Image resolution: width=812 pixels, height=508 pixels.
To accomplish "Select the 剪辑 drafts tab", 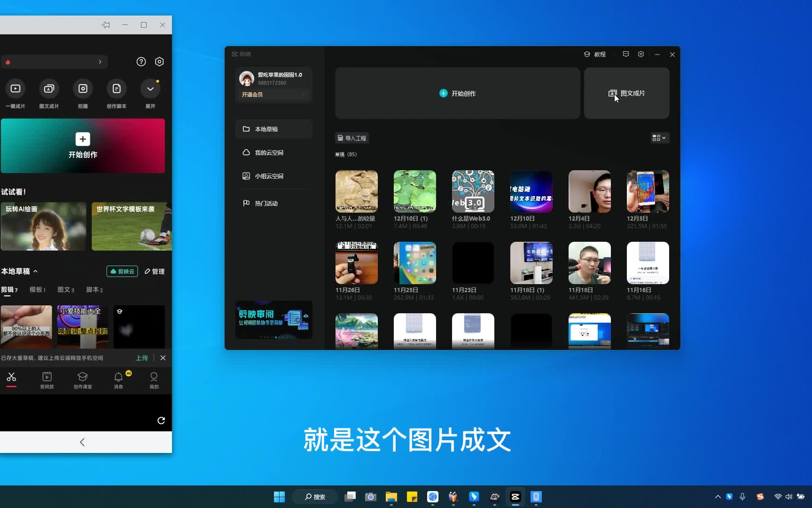I will pos(9,290).
